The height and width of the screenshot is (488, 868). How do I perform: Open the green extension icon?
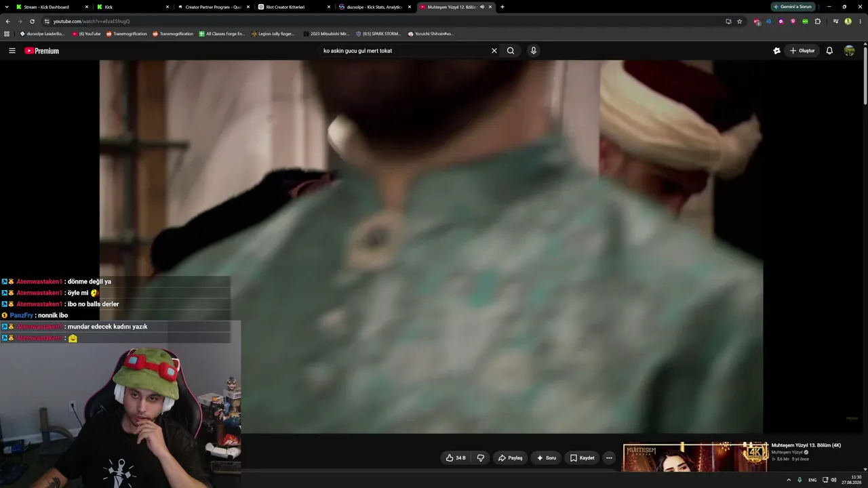point(805,21)
